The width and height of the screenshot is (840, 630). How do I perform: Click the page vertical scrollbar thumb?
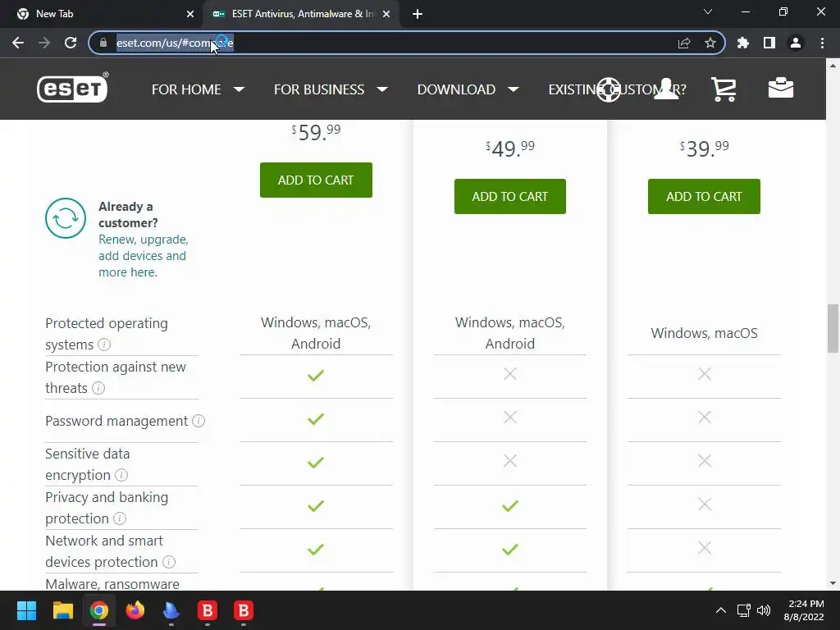pyautogui.click(x=833, y=328)
